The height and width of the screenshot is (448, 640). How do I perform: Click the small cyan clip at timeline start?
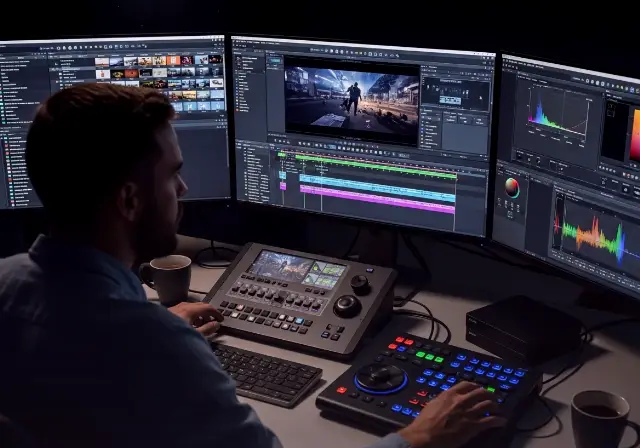coord(282,175)
